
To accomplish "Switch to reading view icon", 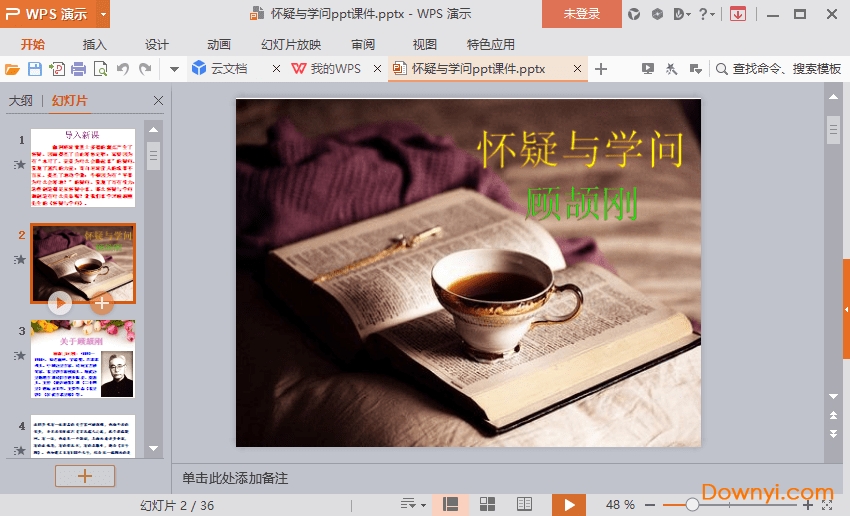I will click(x=524, y=505).
